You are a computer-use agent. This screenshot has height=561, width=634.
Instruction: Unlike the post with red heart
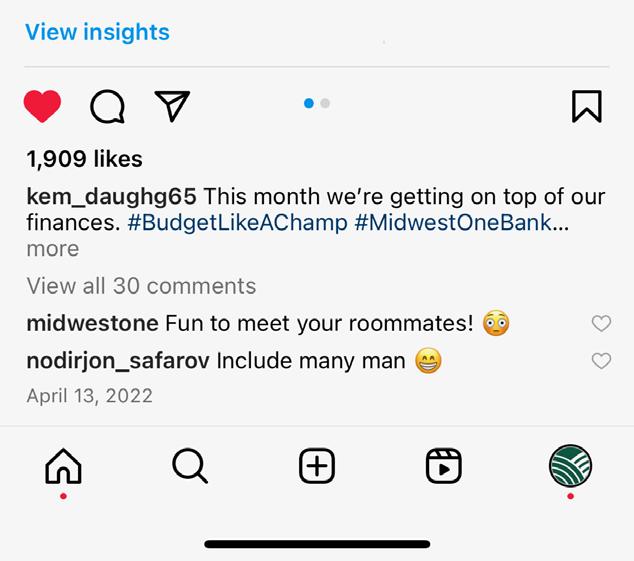pyautogui.click(x=42, y=106)
